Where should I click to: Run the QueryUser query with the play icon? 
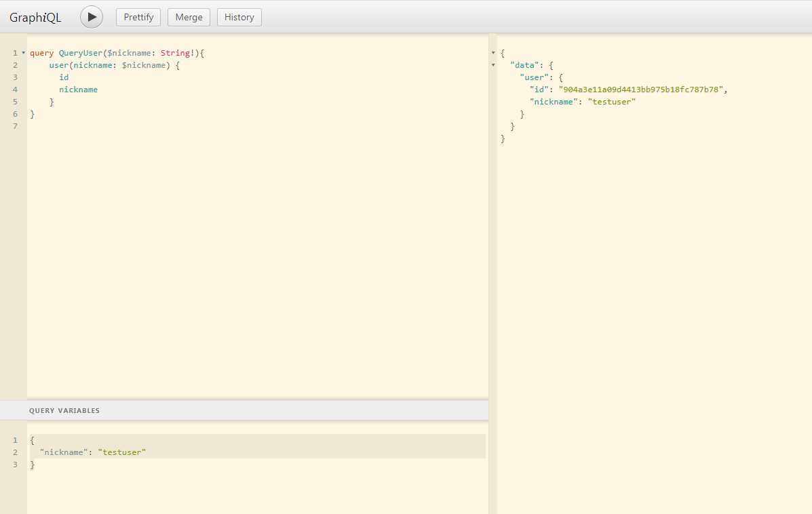coord(92,17)
